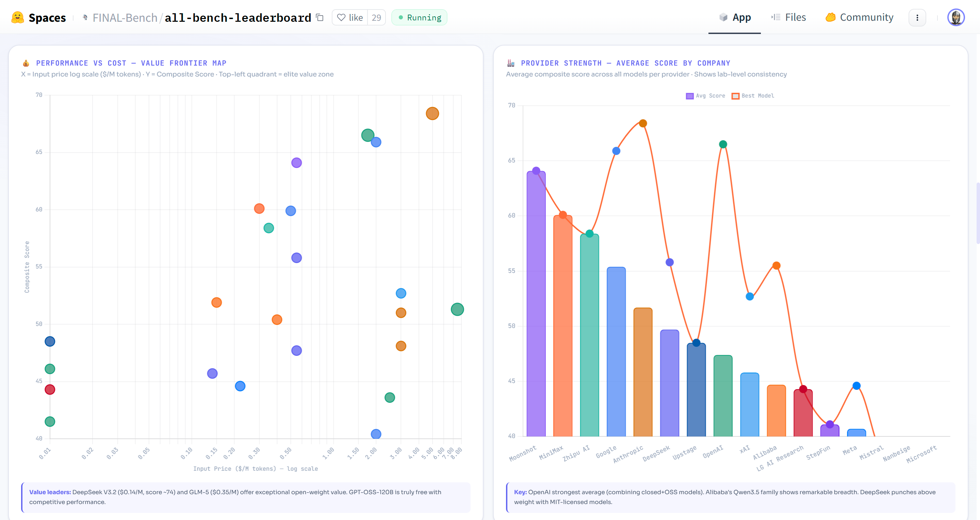Click the Community tab hands icon
This screenshot has height=520, width=980.
830,17
